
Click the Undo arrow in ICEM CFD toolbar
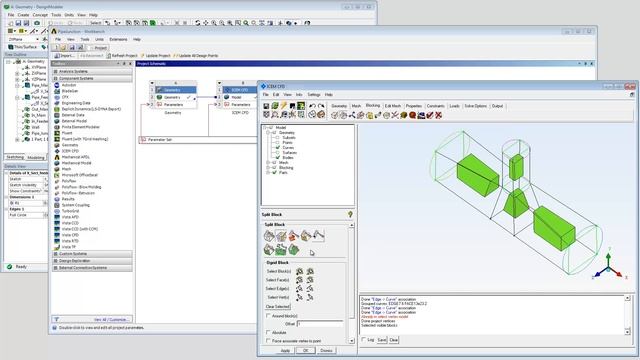[312, 106]
